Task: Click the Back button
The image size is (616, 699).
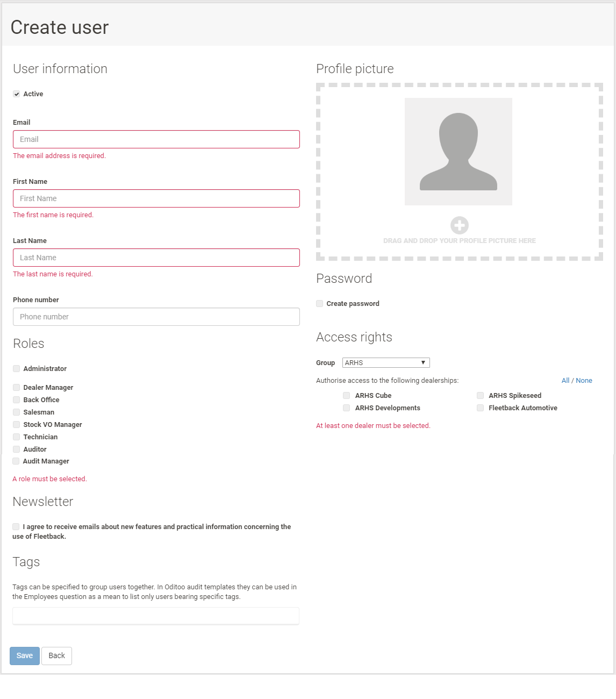Action: point(56,655)
